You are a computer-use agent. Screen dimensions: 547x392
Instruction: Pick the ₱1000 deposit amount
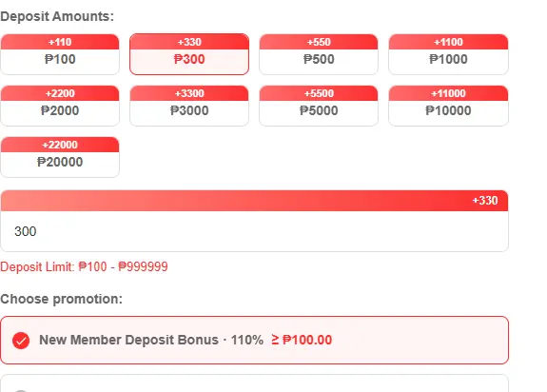448,54
